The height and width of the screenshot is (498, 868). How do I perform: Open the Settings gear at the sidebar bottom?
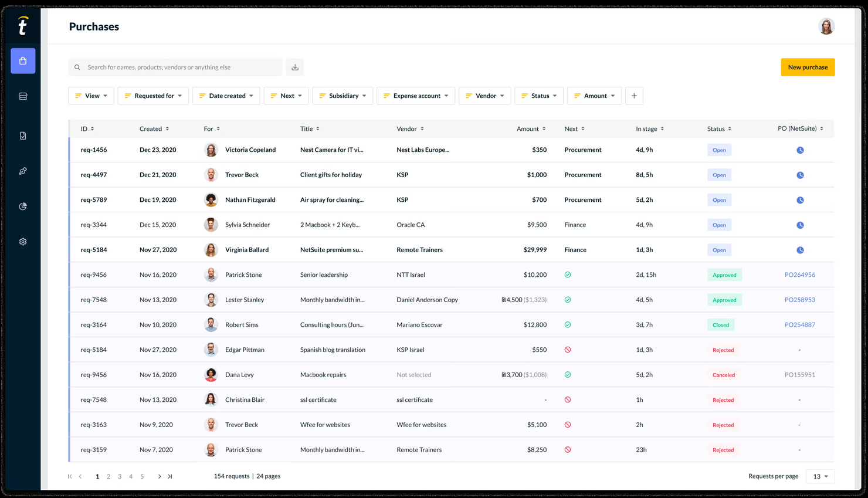(23, 241)
